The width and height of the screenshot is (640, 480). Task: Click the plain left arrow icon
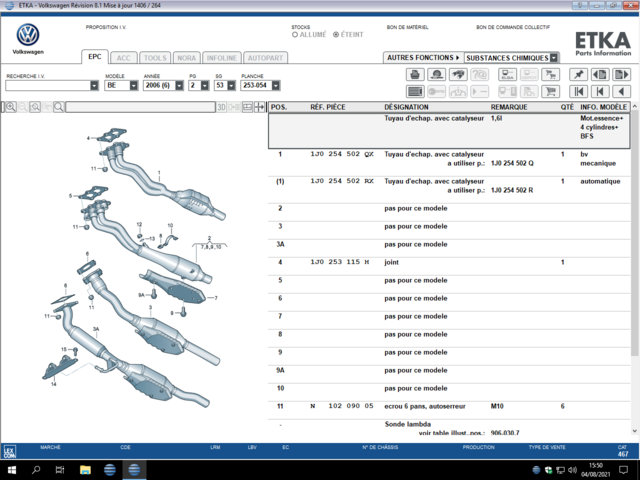(x=621, y=91)
